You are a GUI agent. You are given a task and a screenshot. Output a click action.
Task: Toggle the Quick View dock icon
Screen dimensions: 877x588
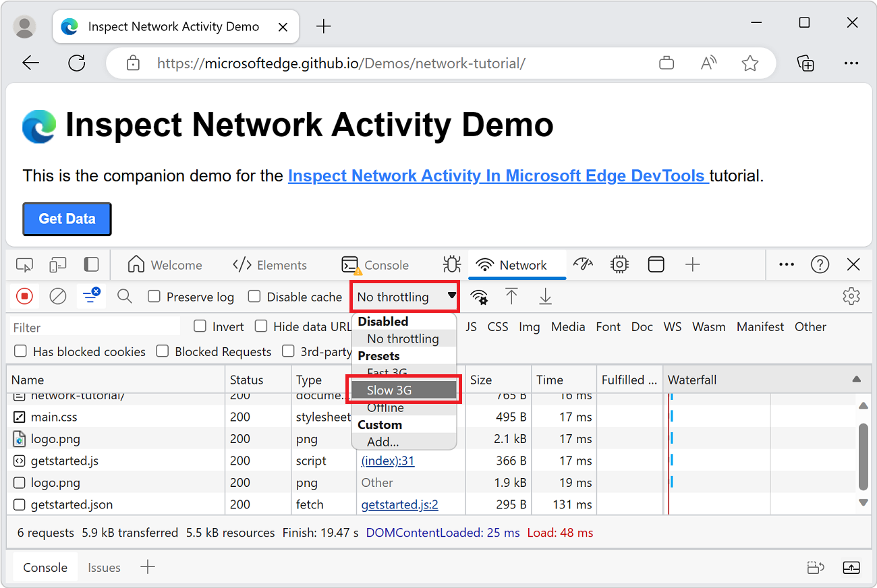[x=817, y=568]
